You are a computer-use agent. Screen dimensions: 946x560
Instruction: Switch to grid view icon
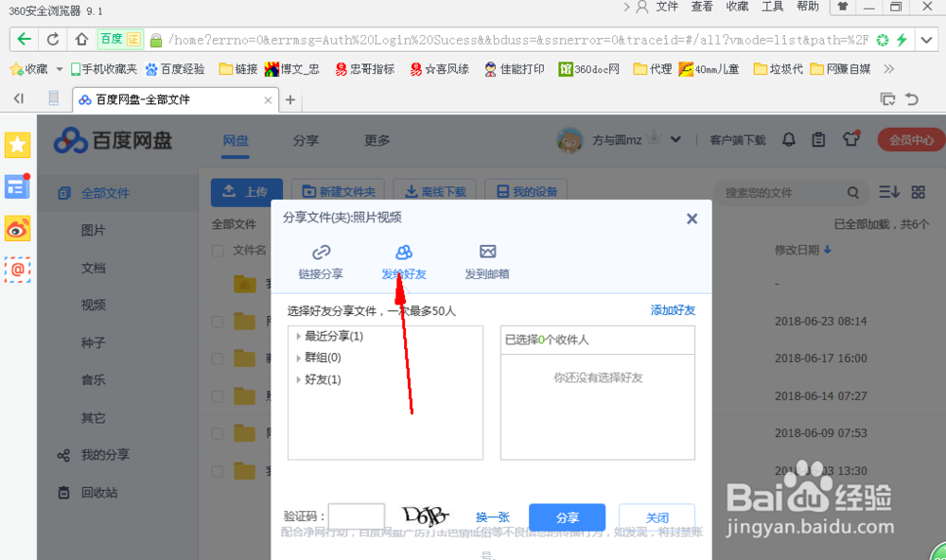[x=919, y=192]
